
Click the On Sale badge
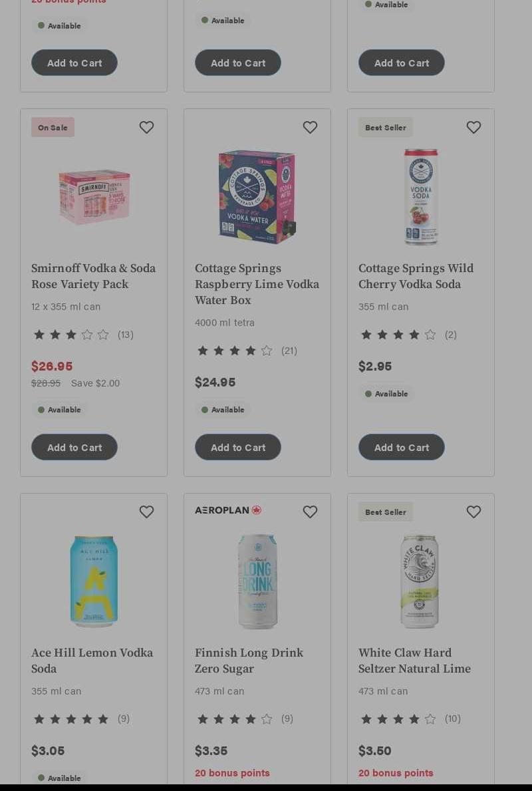tap(53, 127)
